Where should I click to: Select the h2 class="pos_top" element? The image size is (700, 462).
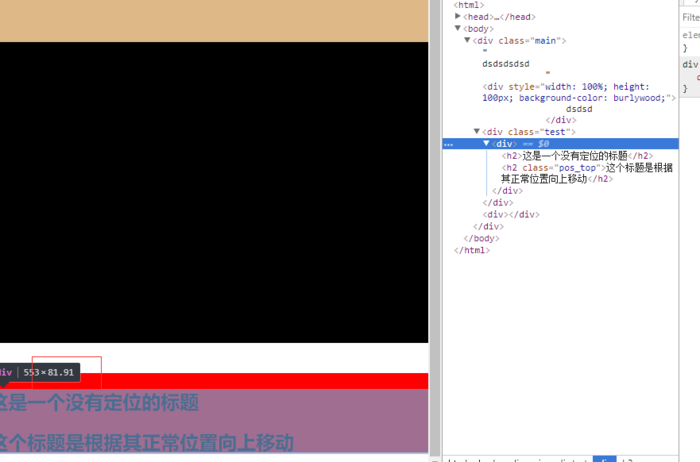tap(587, 173)
